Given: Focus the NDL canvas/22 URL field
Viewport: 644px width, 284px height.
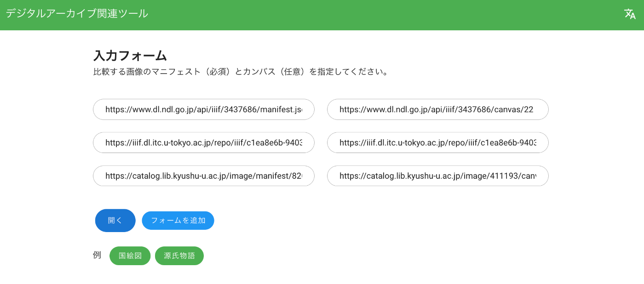Looking at the screenshot, I should (x=438, y=109).
